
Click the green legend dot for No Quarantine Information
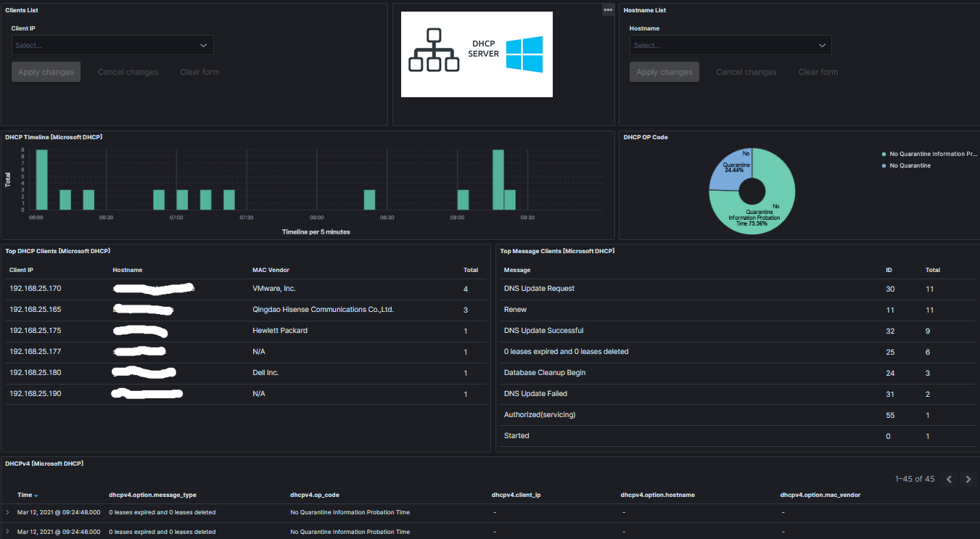(884, 155)
